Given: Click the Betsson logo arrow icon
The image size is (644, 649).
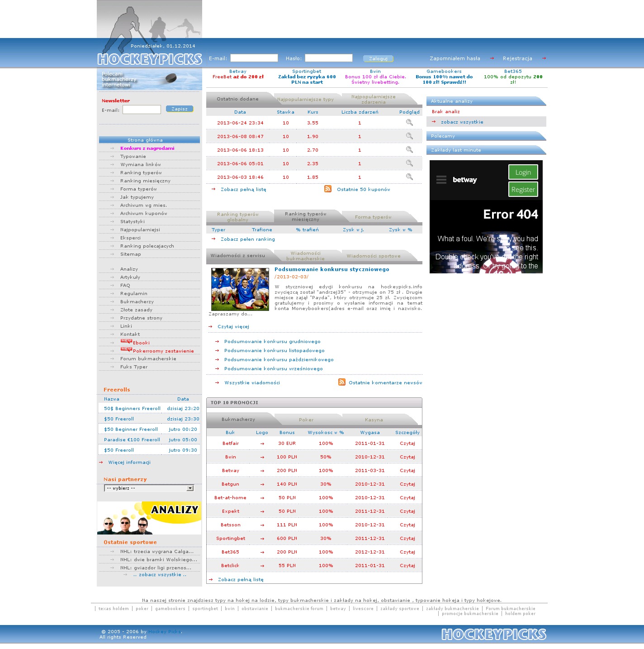Looking at the screenshot, I should [x=262, y=525].
